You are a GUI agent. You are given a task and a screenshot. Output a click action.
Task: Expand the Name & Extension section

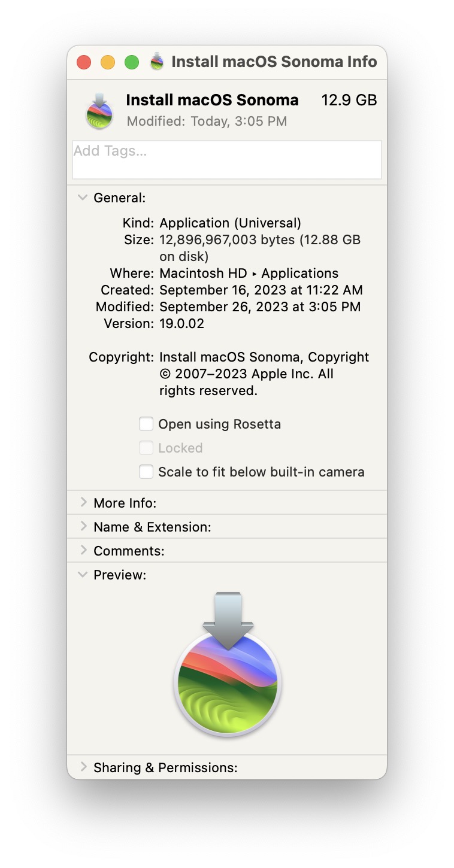(x=83, y=527)
